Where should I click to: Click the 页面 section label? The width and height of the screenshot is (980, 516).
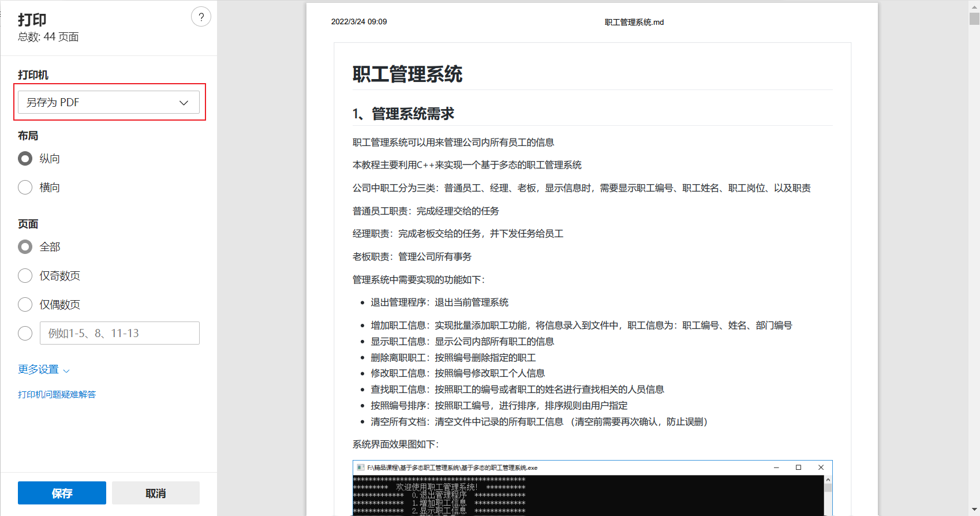pos(28,224)
